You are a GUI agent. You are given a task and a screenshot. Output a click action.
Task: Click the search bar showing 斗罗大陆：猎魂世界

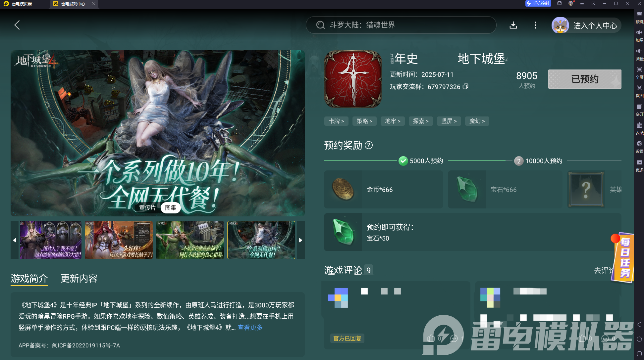tap(401, 25)
